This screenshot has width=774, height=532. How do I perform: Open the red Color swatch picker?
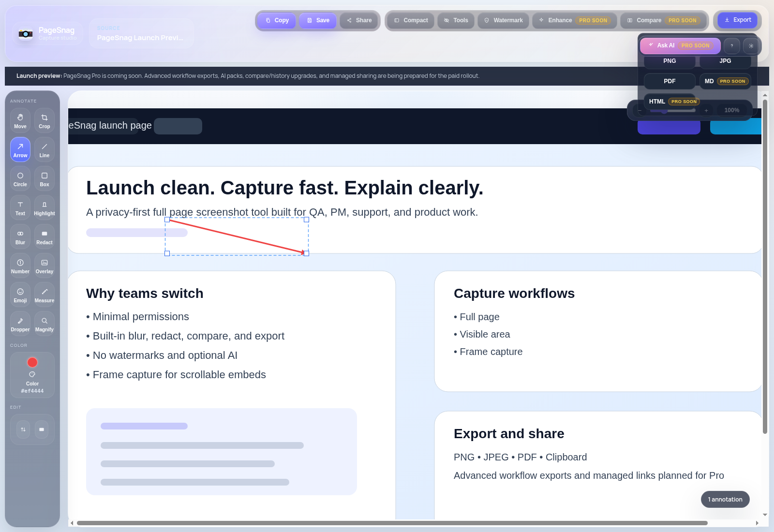(x=32, y=362)
